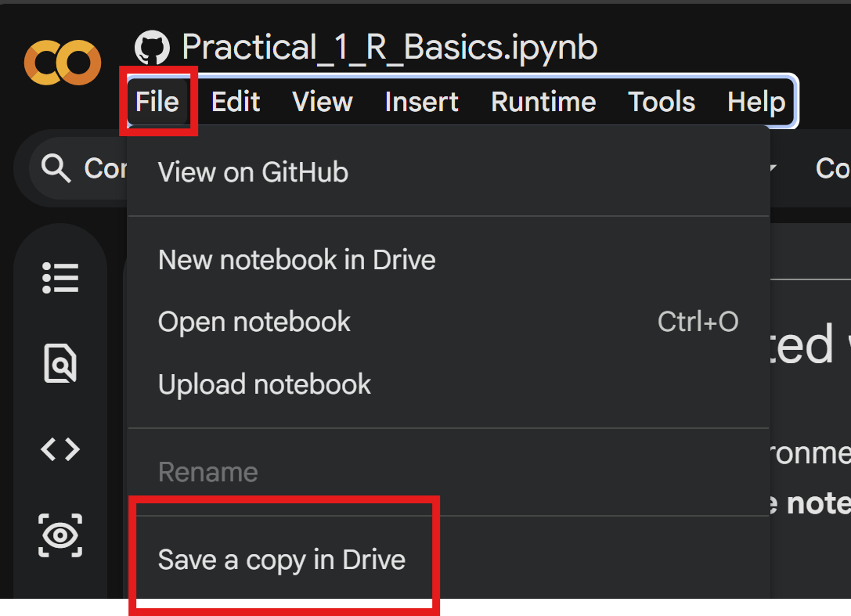
Task: Select the Upload notebook option
Action: point(265,384)
